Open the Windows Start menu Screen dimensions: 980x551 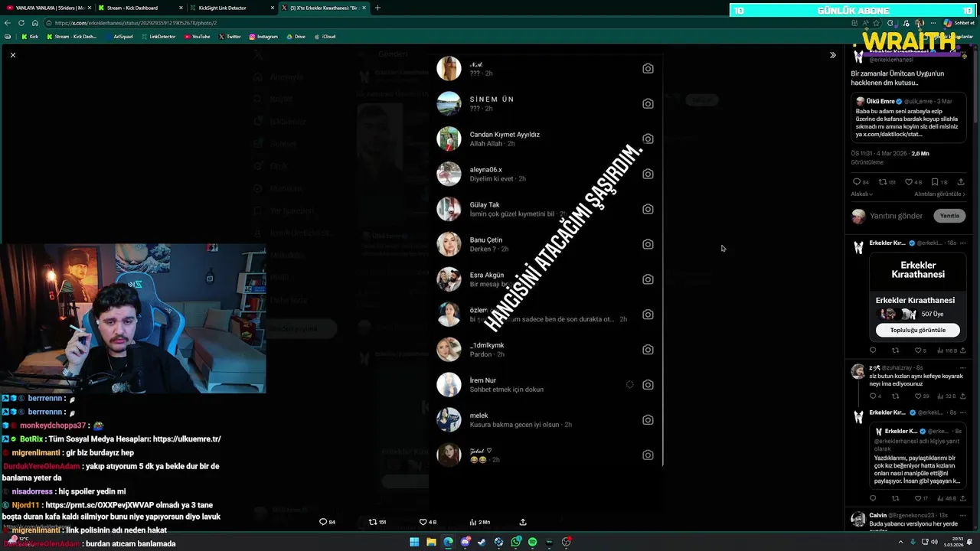point(414,542)
